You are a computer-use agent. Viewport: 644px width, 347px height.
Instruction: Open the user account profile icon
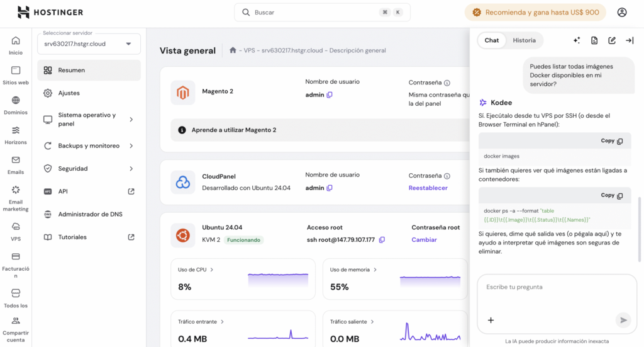pyautogui.click(x=622, y=13)
